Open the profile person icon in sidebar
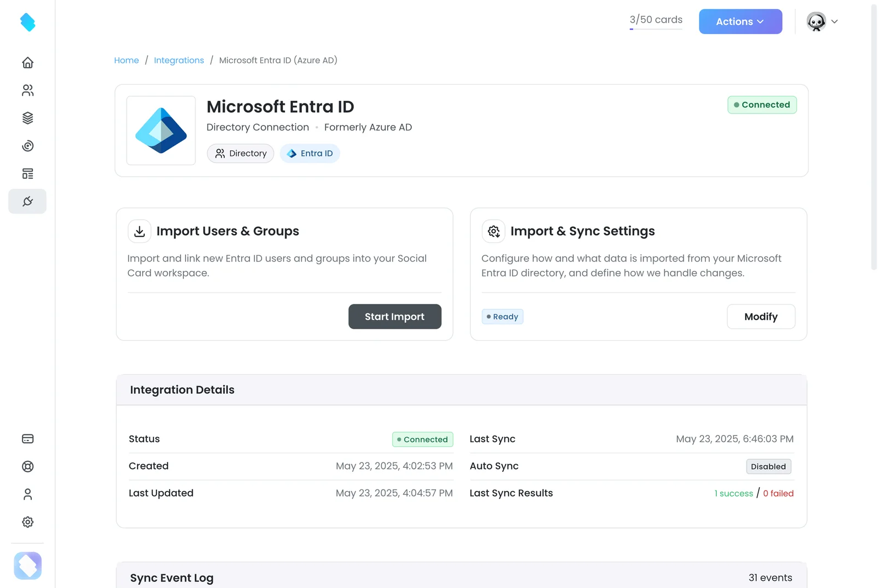This screenshot has width=881, height=588. click(28, 494)
